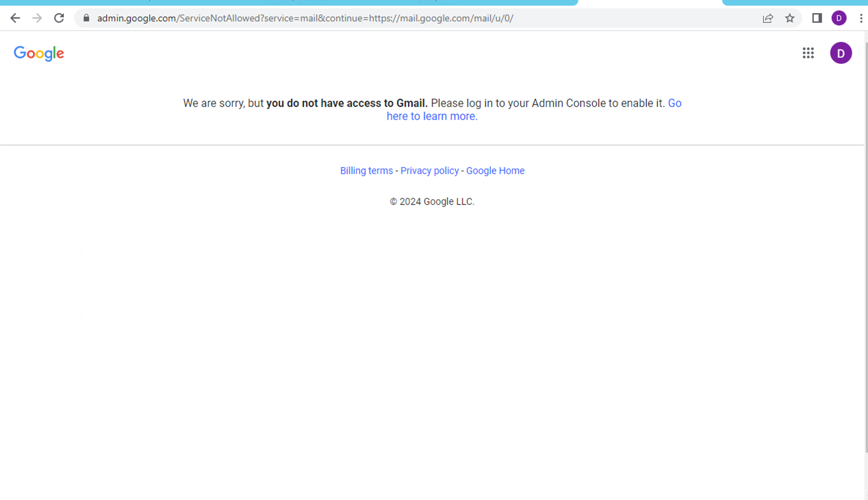Open the Google account avatar menu

coord(841,53)
